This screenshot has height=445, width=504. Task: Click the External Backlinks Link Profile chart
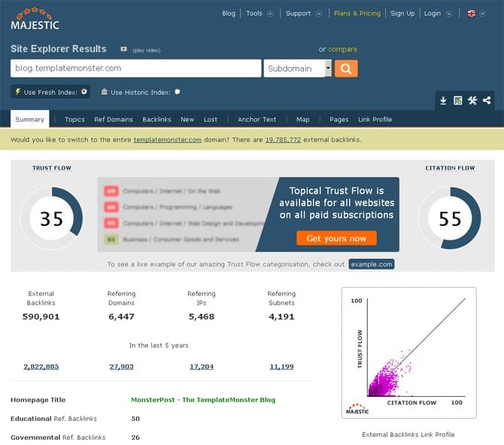[x=408, y=352]
